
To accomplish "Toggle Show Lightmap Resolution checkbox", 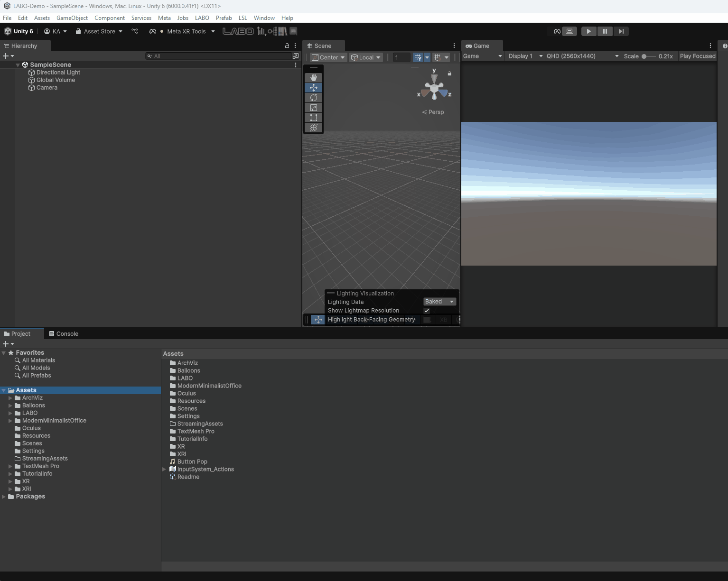I will click(427, 311).
